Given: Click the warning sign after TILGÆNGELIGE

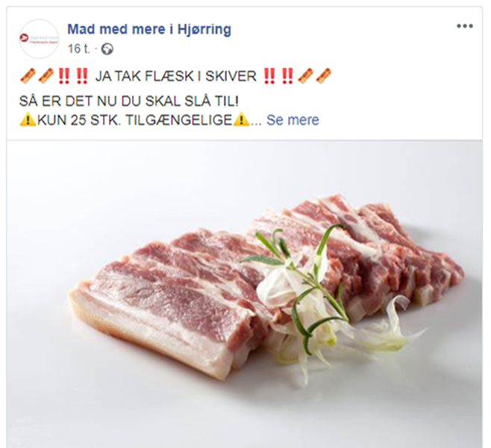Looking at the screenshot, I should 241,120.
